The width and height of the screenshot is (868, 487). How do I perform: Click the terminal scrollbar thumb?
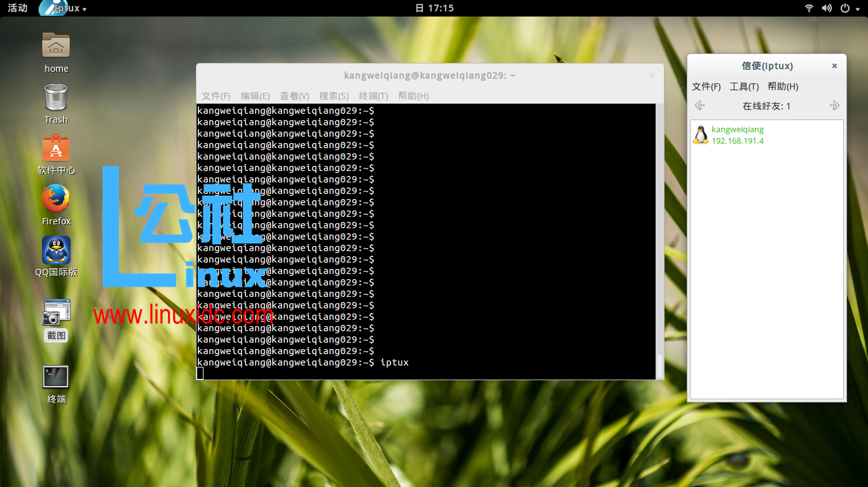[659, 367]
